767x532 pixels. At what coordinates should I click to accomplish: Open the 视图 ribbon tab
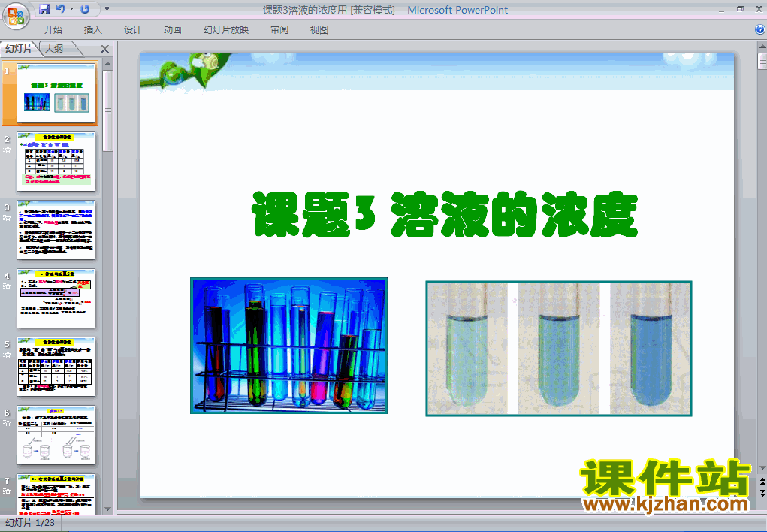click(319, 30)
